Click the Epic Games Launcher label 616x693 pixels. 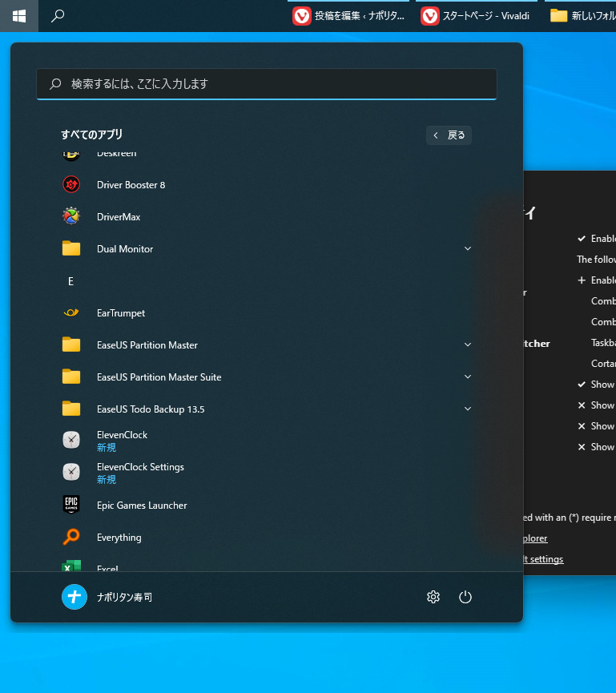click(x=142, y=506)
